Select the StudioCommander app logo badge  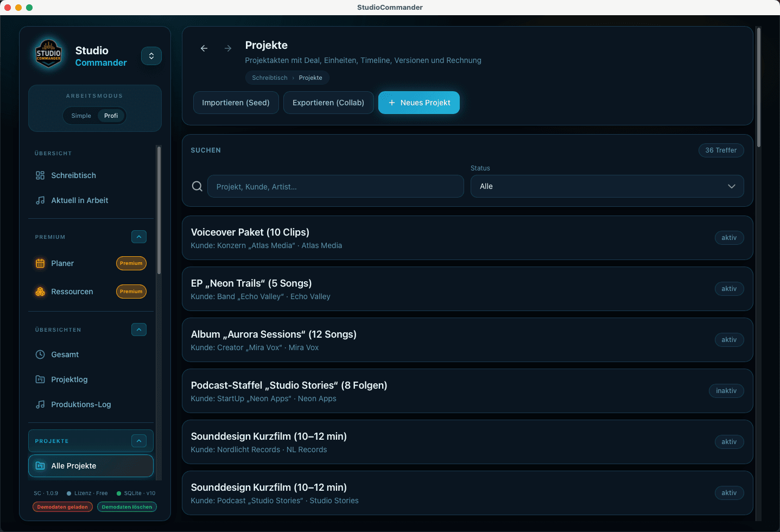click(48, 54)
